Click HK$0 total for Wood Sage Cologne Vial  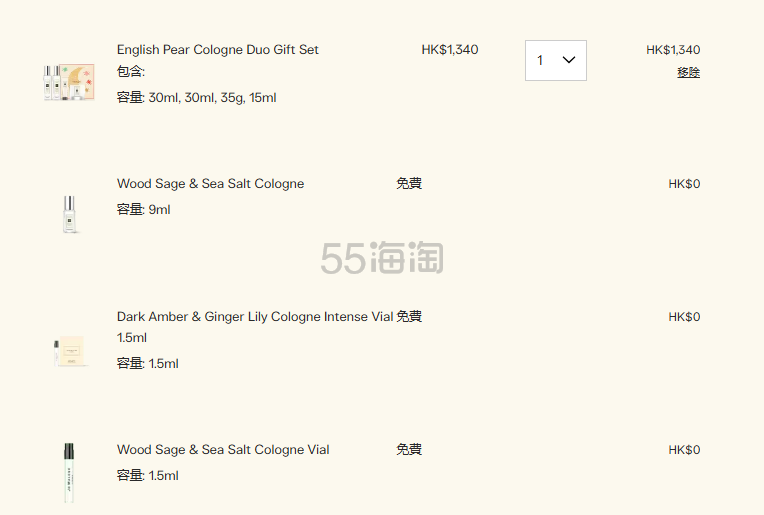click(684, 450)
